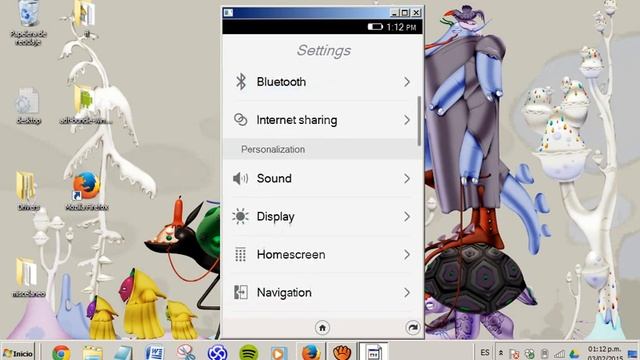Click the Settings page title
Screen dimensions: 640x360
[x=324, y=50]
